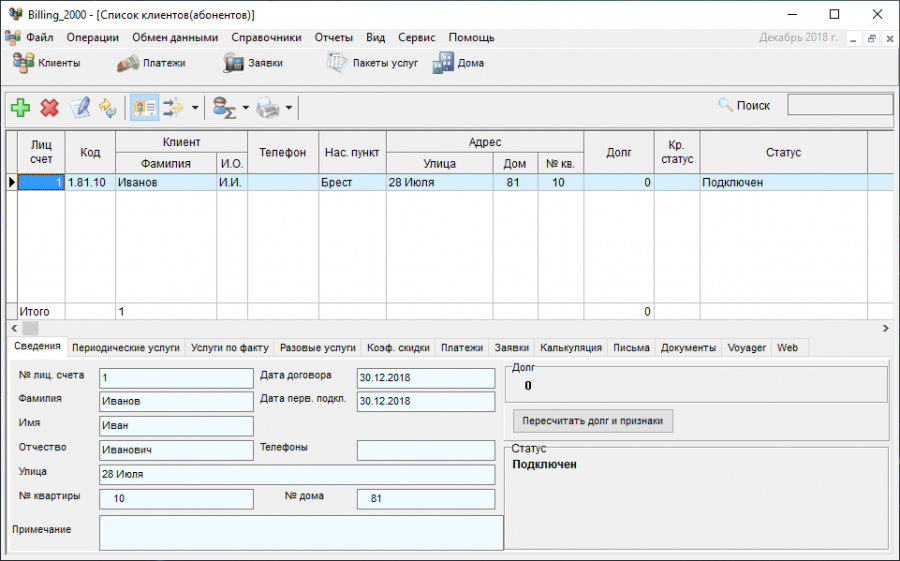Click the refresh list arrows icon

(107, 106)
